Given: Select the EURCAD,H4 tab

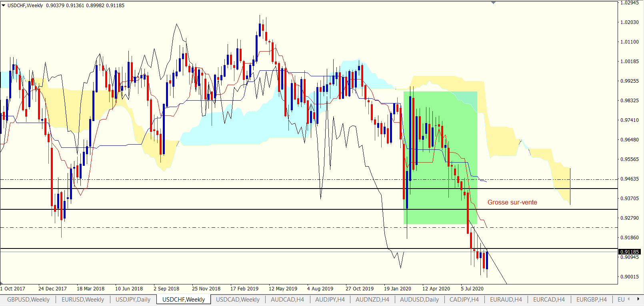Looking at the screenshot, I should (549, 300).
